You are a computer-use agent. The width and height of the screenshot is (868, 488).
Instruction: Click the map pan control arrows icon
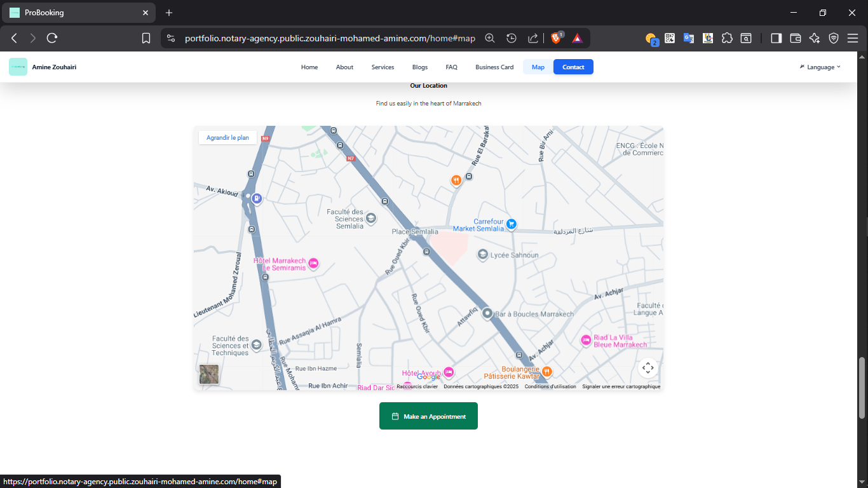649,368
